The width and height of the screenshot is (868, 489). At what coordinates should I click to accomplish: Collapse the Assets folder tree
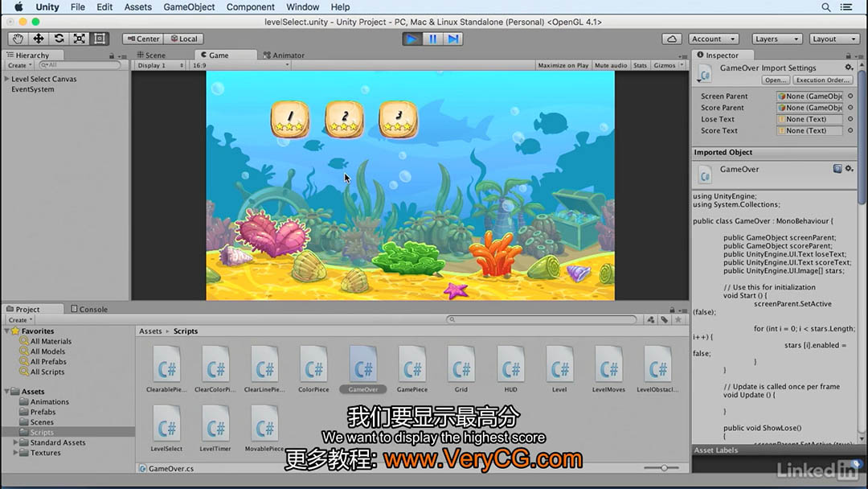(x=6, y=391)
